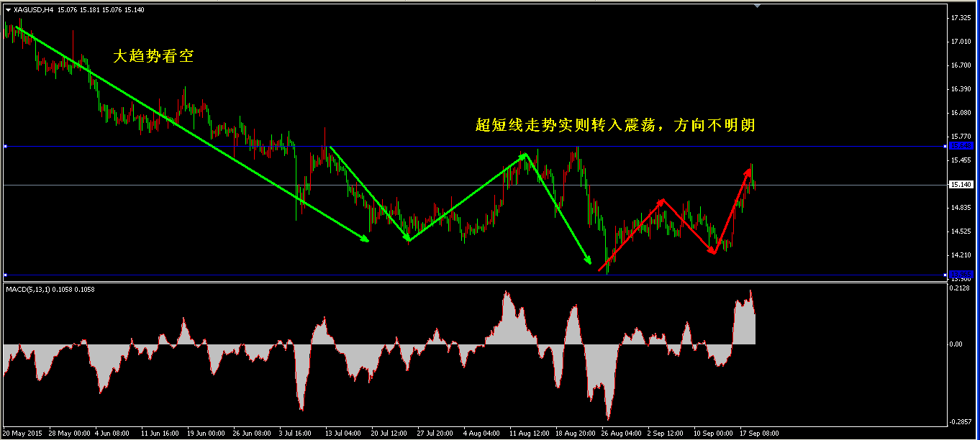Select the left handle of the upper horizontal line
This screenshot has width=980, height=440.
tap(5, 147)
